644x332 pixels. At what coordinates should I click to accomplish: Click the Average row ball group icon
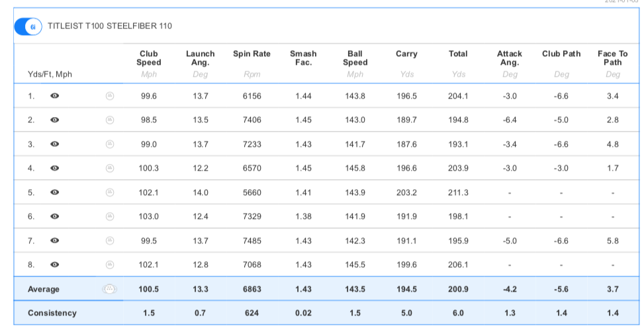tap(111, 289)
